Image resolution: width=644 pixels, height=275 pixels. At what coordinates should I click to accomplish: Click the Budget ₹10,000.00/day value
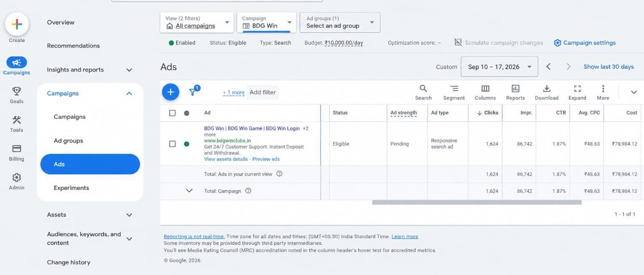click(x=344, y=43)
